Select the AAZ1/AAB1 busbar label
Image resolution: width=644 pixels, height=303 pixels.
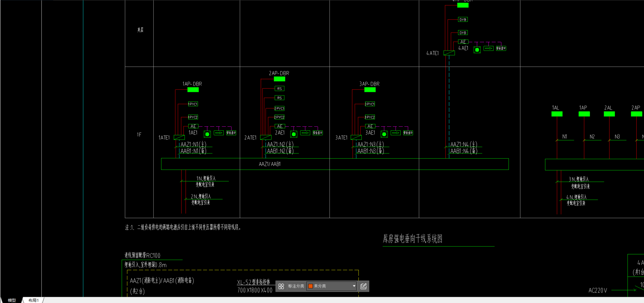coord(270,164)
